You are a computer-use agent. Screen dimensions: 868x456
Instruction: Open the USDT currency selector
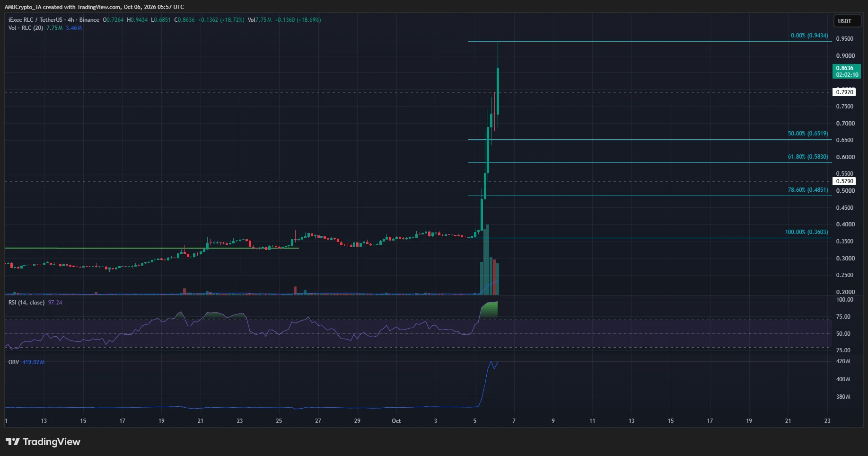click(847, 21)
